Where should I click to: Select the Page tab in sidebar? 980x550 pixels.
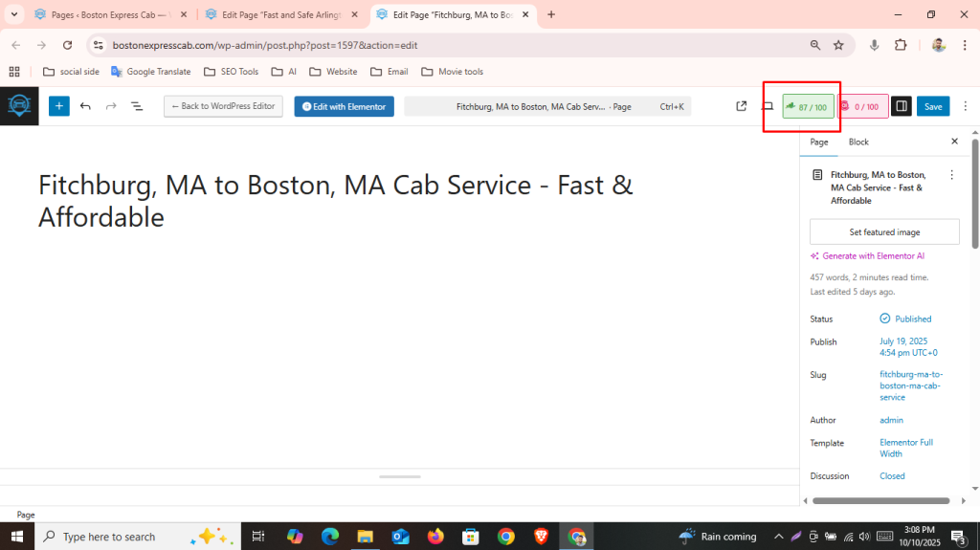[819, 142]
